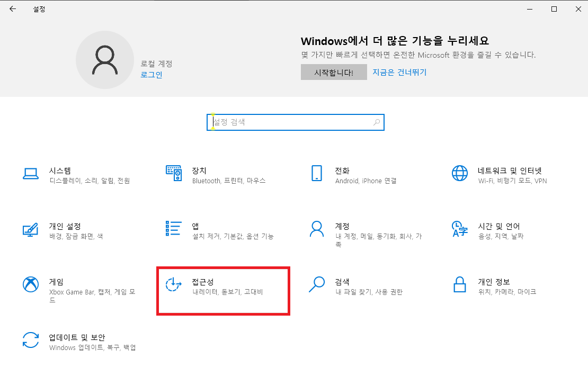This screenshot has height=376, width=588.
Task: Open the 시스템 category title
Action: (x=60, y=171)
